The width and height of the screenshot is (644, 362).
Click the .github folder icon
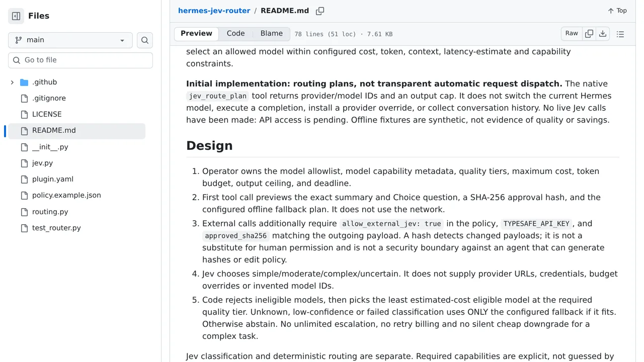click(24, 82)
